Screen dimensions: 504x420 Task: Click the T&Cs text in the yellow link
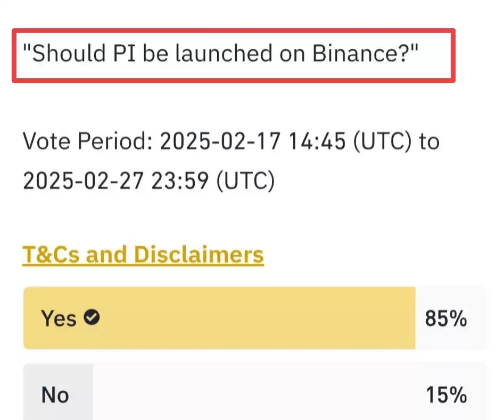(51, 255)
